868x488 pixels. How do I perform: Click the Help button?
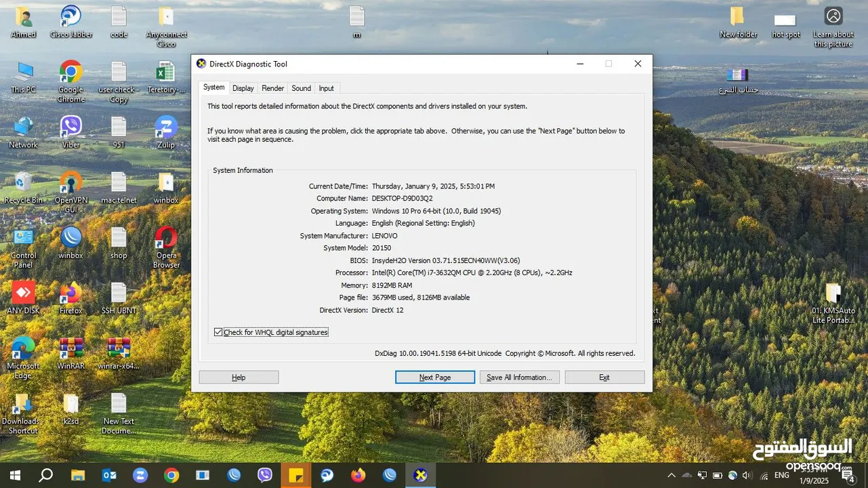[239, 377]
